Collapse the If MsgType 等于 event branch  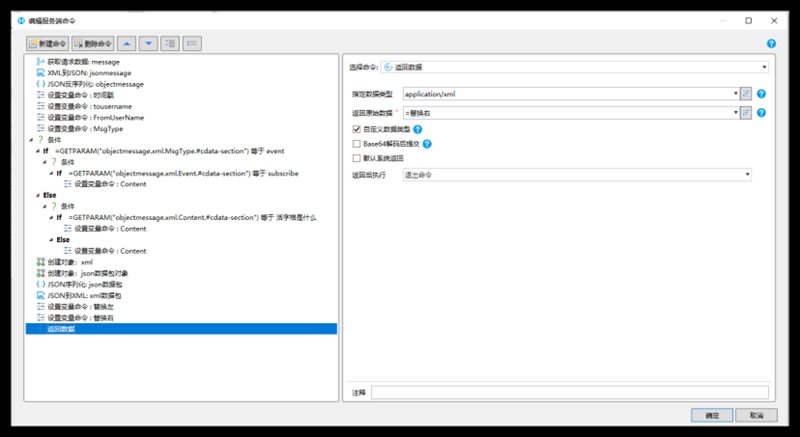coord(38,151)
